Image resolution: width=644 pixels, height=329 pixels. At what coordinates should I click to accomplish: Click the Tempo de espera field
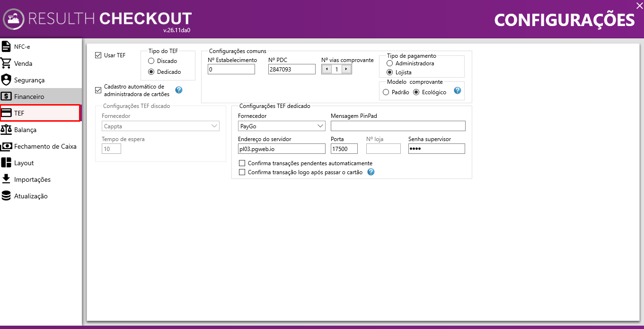[x=111, y=149]
